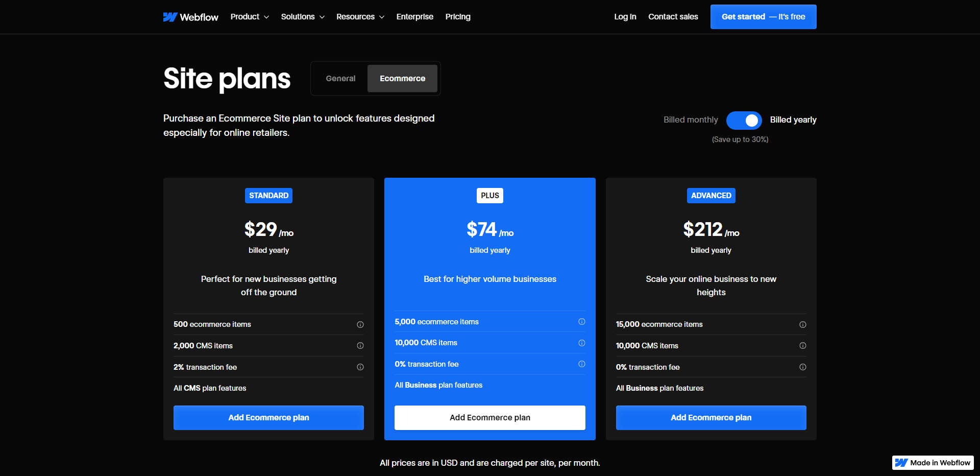
Task: Click the Made in Webflow badge
Action: (x=933, y=463)
